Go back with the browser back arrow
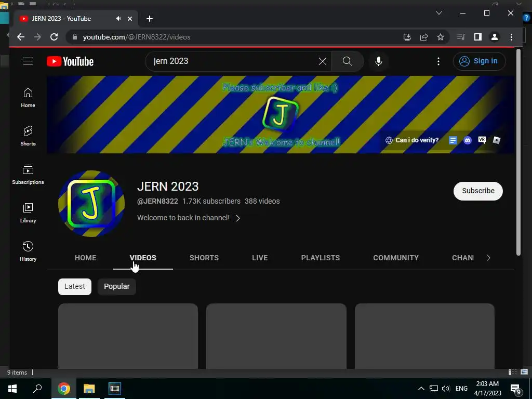The height and width of the screenshot is (399, 532). coord(21,37)
